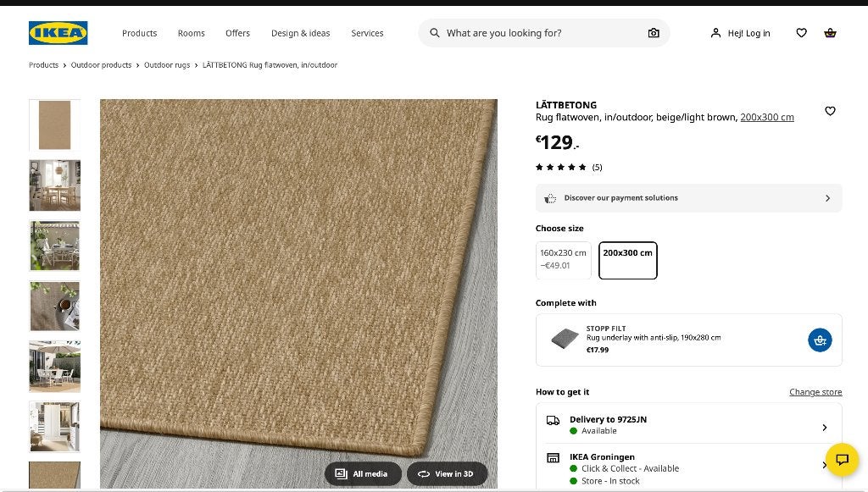Click the payment solutions icon
The width and height of the screenshot is (868, 492).
pyautogui.click(x=549, y=198)
